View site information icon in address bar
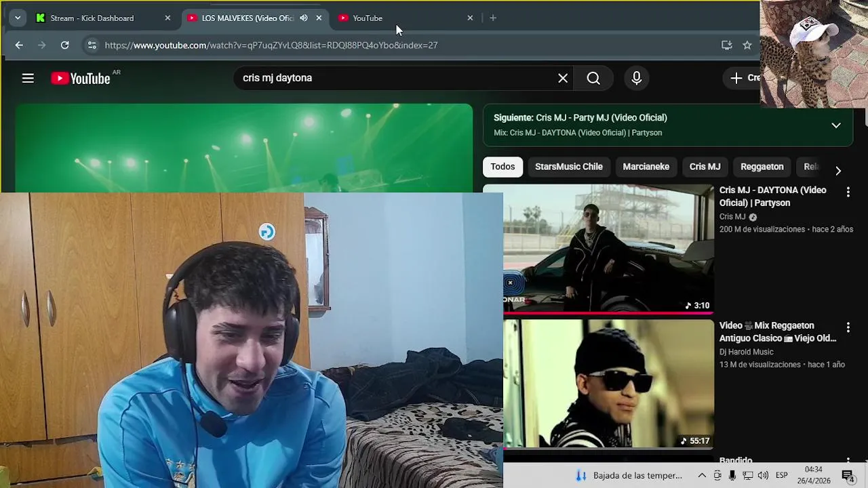Screen dimensions: 868x488 click(x=92, y=45)
